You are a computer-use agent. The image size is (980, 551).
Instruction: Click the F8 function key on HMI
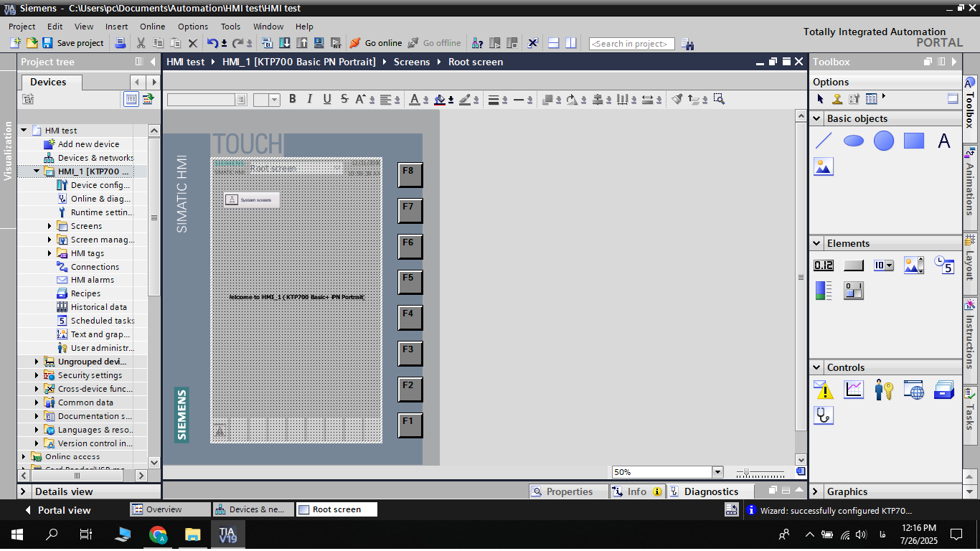[x=410, y=174]
